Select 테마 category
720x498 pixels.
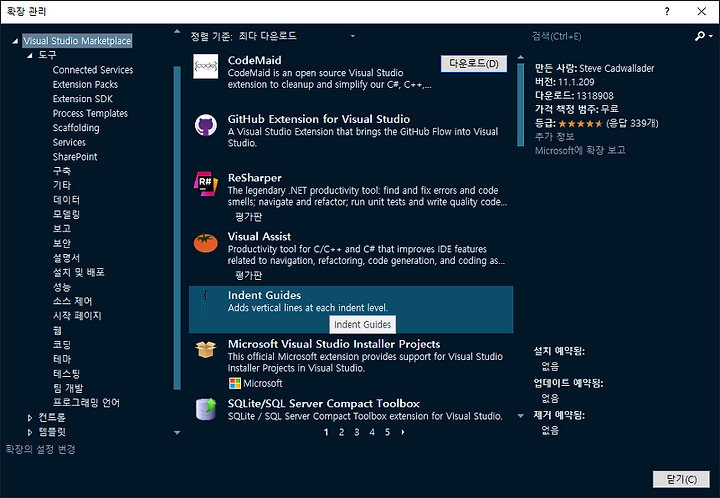click(62, 359)
